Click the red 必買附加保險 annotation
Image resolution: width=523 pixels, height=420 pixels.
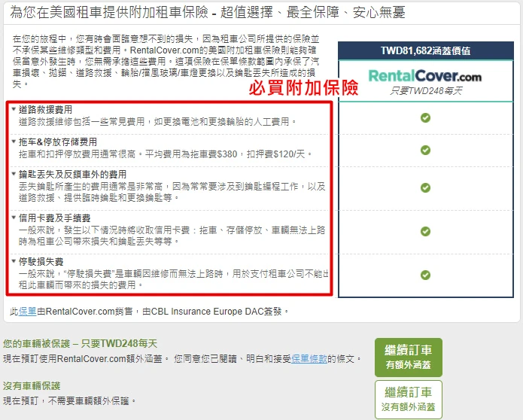[303, 88]
